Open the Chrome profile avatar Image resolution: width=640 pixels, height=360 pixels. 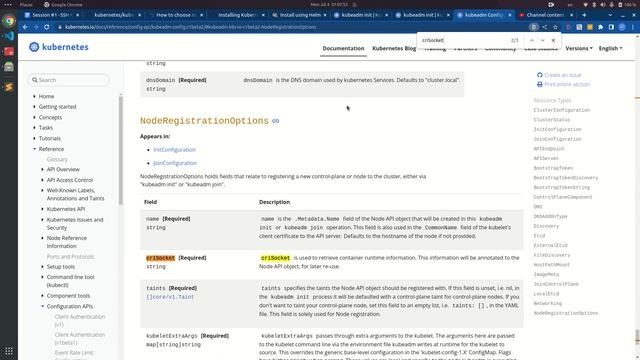[622, 27]
